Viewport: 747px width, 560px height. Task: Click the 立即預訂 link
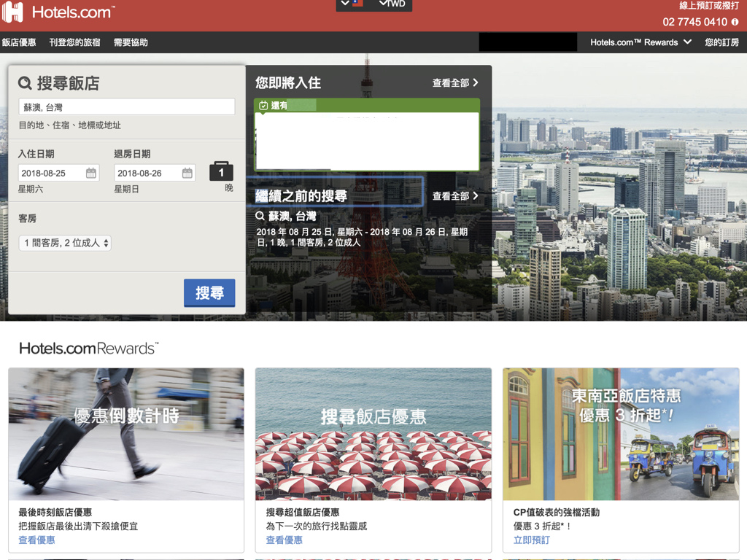(x=532, y=540)
